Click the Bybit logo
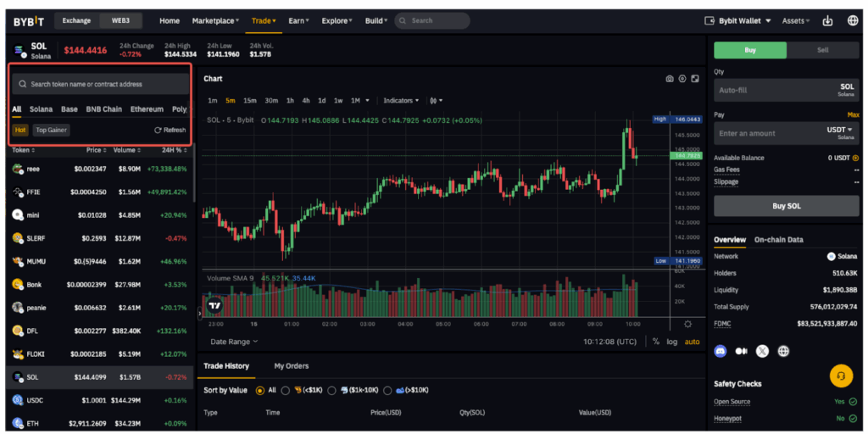The height and width of the screenshot is (434, 868). tap(29, 21)
